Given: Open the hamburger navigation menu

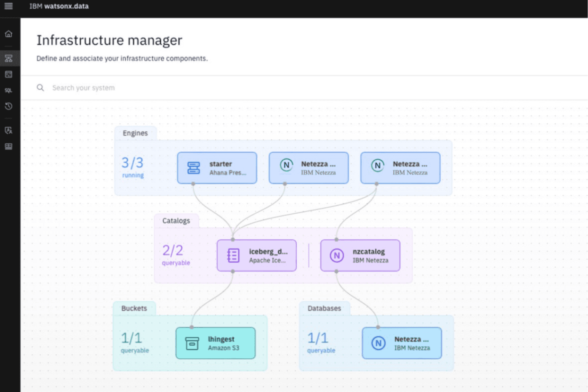Looking at the screenshot, I should [8, 6].
